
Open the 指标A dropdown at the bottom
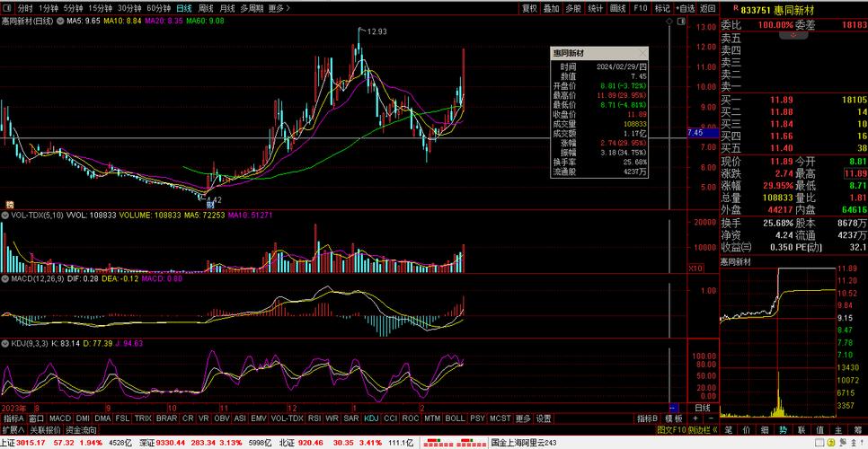(14, 418)
